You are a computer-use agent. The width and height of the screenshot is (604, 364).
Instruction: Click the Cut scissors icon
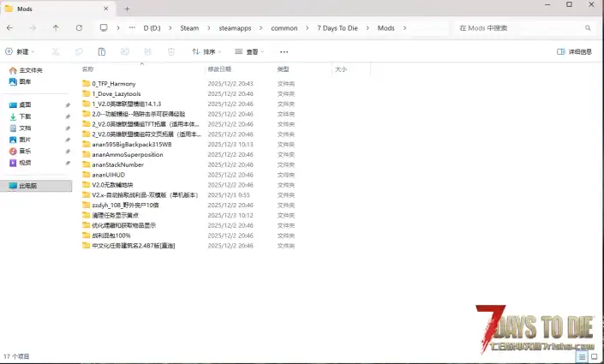tap(56, 51)
